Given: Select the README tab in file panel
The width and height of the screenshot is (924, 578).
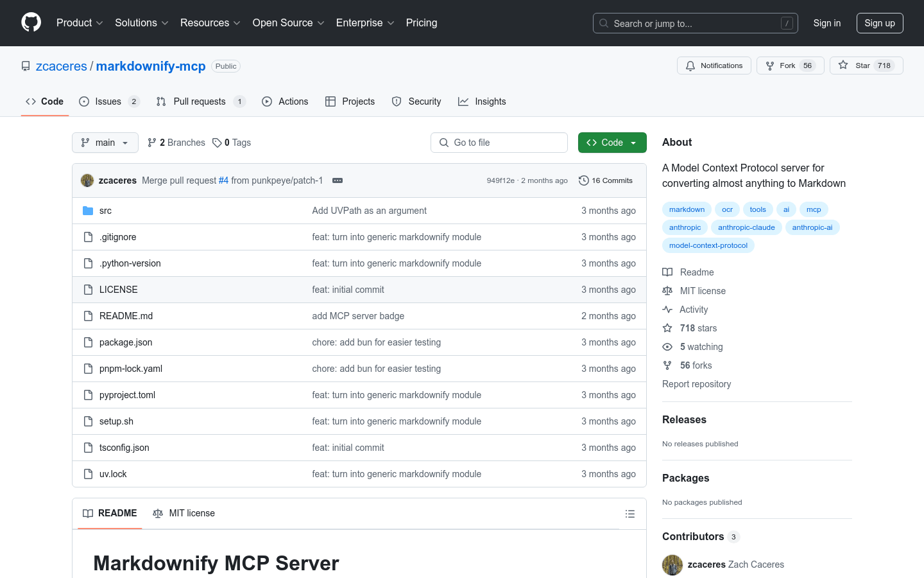Looking at the screenshot, I should point(110,513).
